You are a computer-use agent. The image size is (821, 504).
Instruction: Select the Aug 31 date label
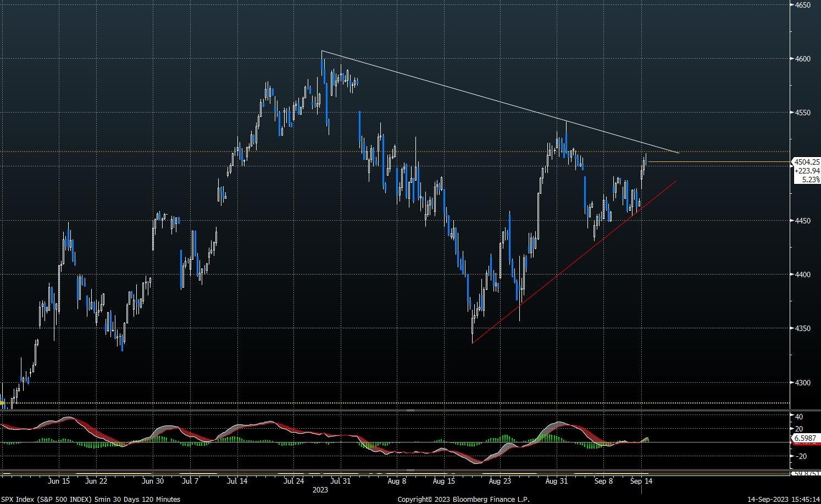coord(556,481)
